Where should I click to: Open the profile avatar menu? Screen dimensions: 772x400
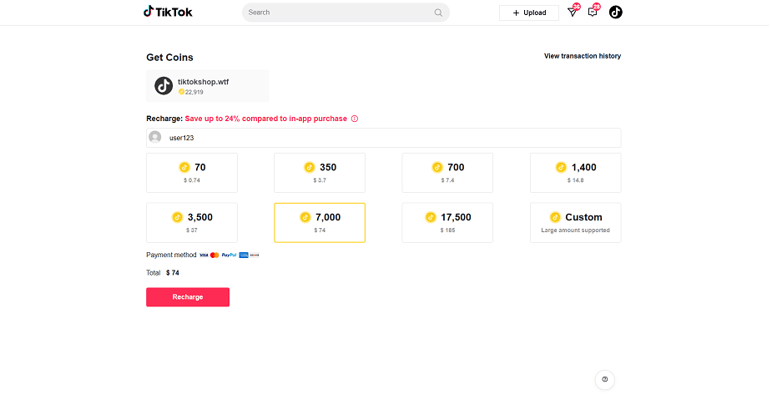click(x=616, y=12)
